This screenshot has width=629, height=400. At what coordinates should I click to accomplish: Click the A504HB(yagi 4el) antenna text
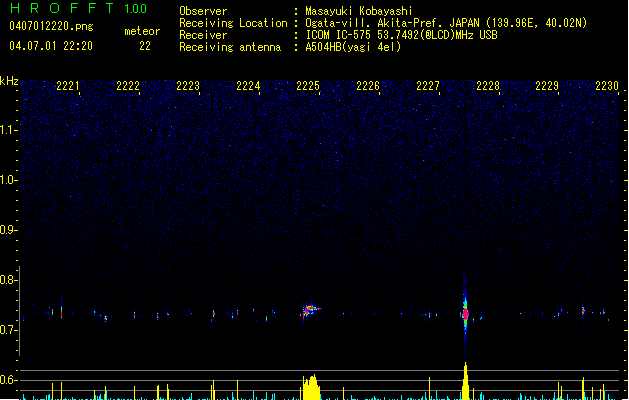click(353, 47)
